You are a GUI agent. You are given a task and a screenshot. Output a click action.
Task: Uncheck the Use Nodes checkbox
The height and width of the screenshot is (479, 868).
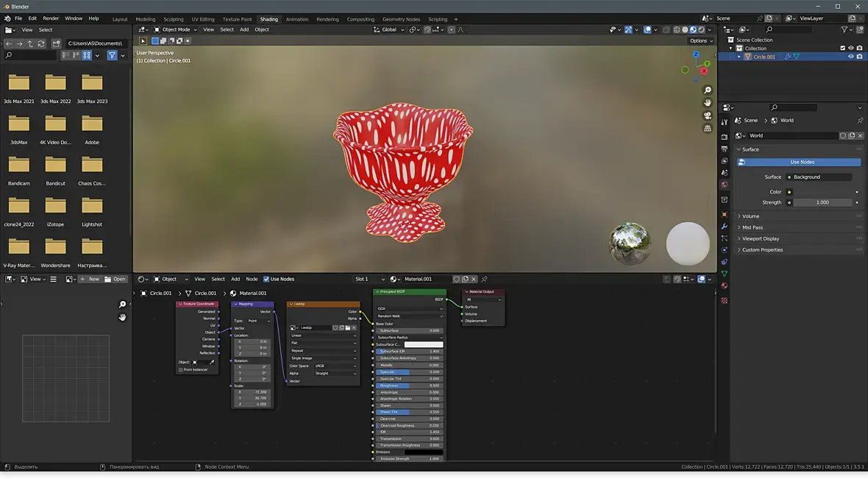[266, 280]
